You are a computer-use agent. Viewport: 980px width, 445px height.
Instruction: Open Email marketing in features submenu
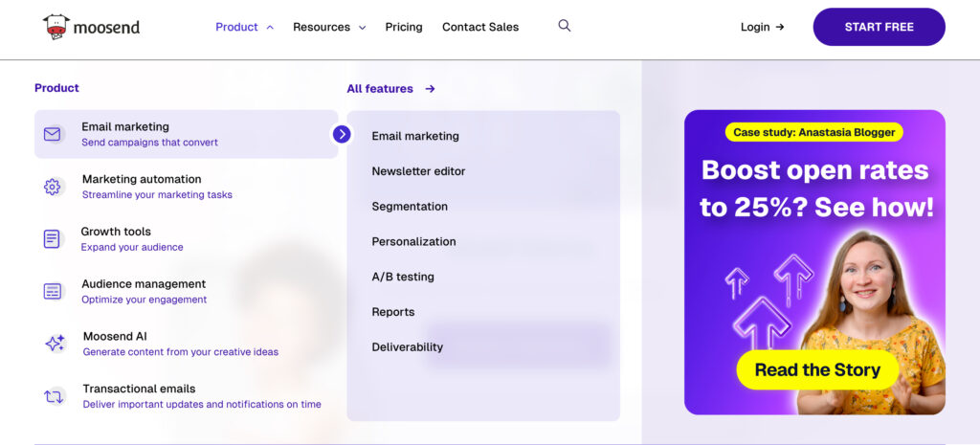(415, 136)
